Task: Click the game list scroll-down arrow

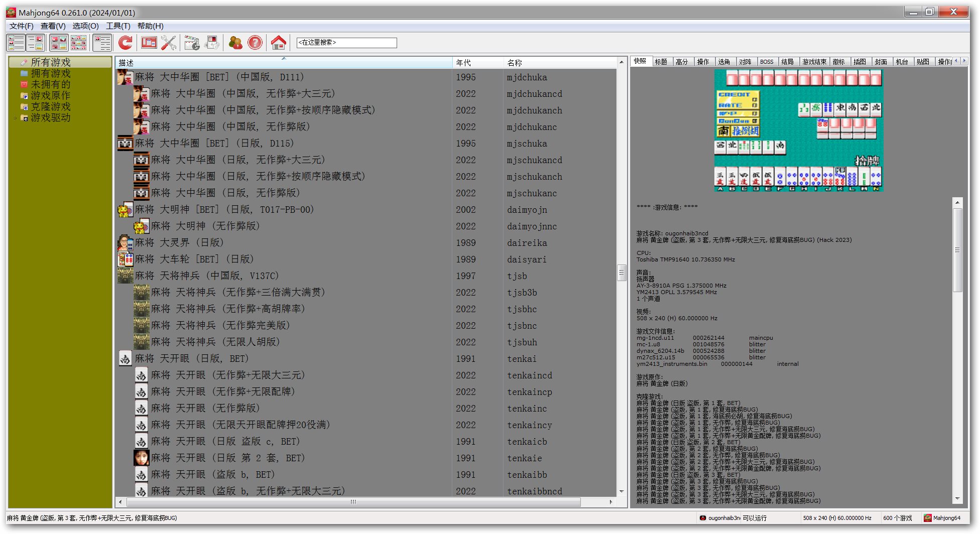Action: point(622,492)
